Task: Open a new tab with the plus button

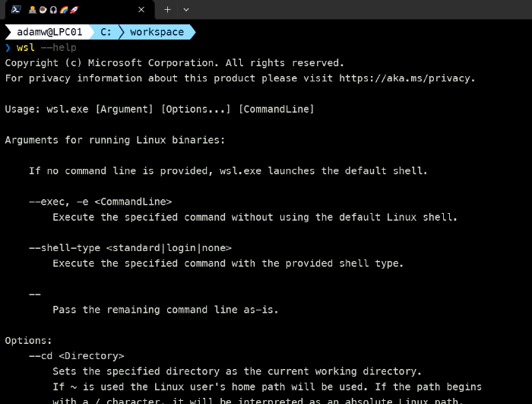Action: tap(167, 10)
